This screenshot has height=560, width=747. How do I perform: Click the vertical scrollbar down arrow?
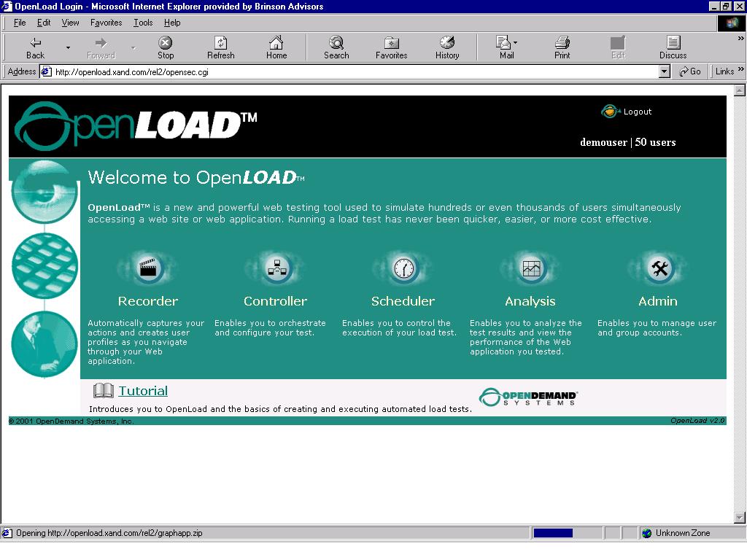coord(740,517)
